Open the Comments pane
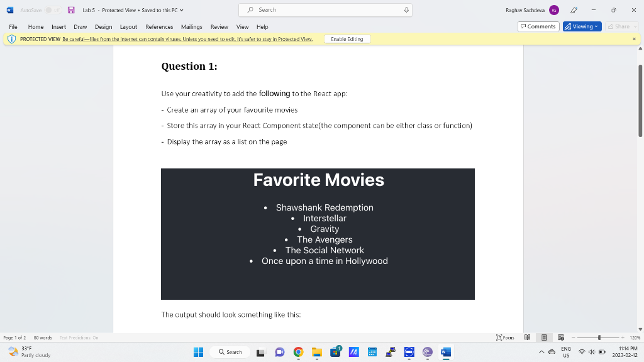The image size is (644, 362). click(539, 26)
